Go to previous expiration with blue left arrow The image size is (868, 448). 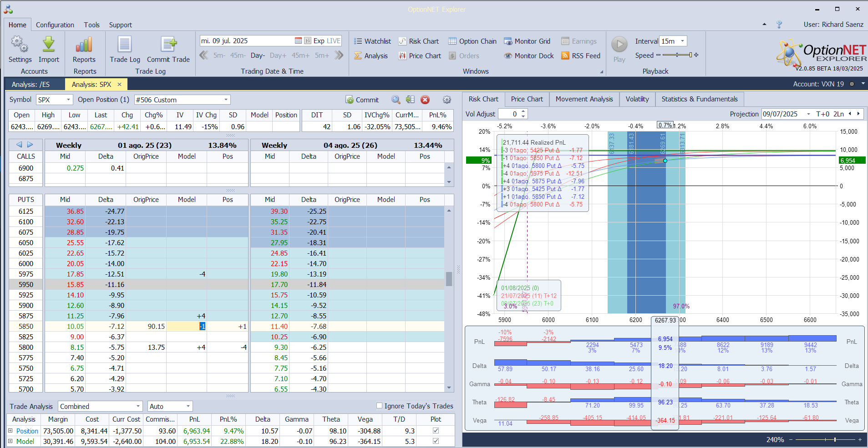[19, 145]
